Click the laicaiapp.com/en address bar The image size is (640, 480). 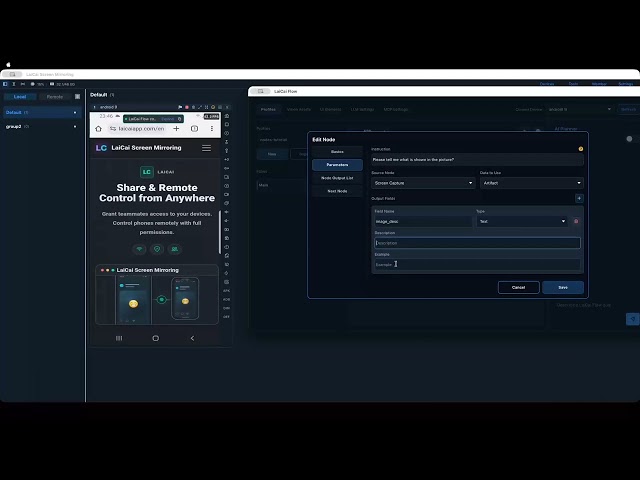[137, 129]
